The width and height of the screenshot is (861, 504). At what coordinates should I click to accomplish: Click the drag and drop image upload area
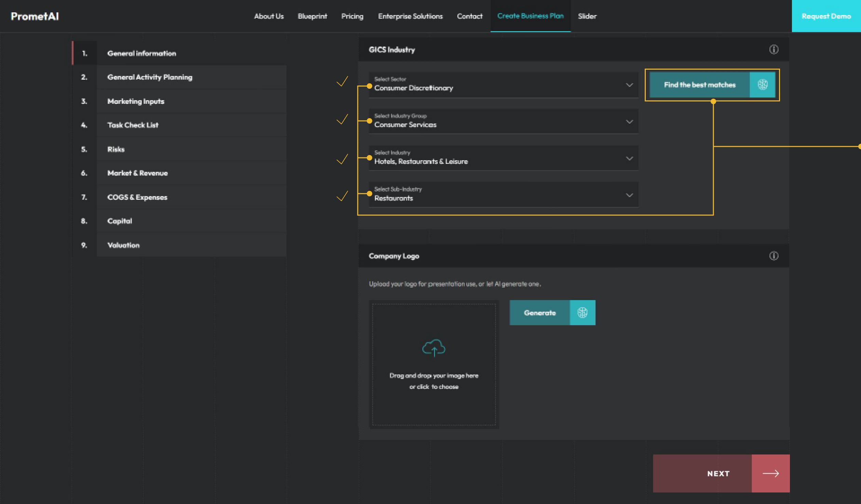[434, 364]
